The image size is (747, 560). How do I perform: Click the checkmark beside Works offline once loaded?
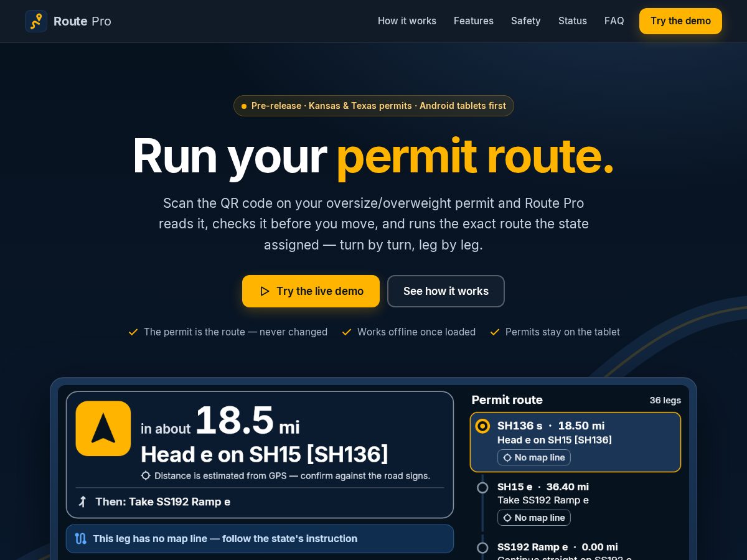point(347,332)
